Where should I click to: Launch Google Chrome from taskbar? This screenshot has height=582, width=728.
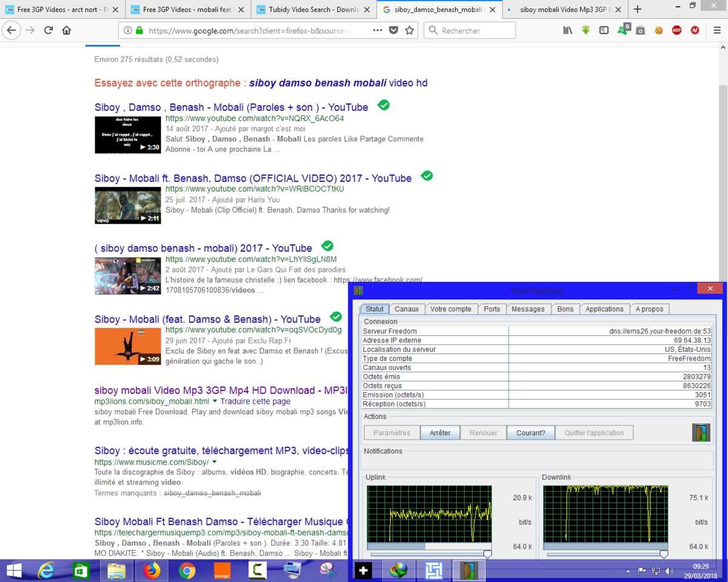click(x=187, y=570)
